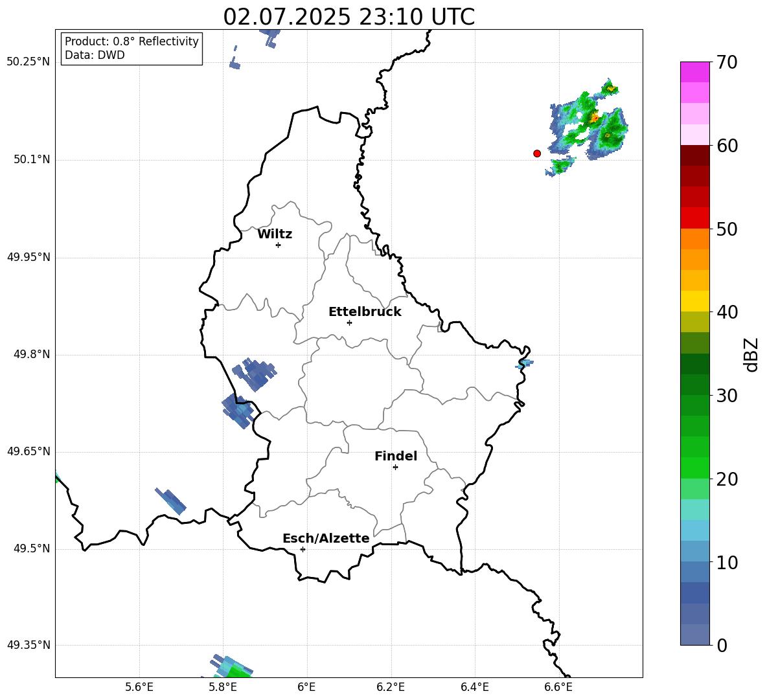This screenshot has width=767, height=700.
Task: Click the 30 value on the colorbar
Action: pos(727,396)
